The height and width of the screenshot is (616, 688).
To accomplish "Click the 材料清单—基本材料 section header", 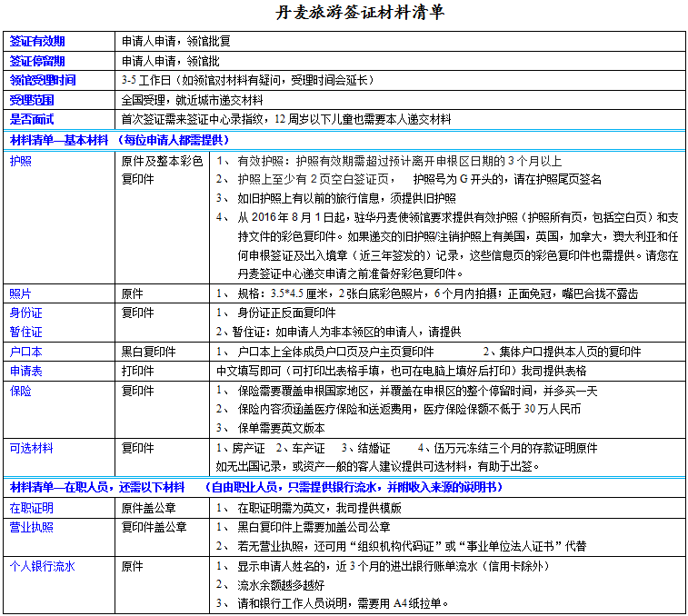I will click(x=119, y=140).
